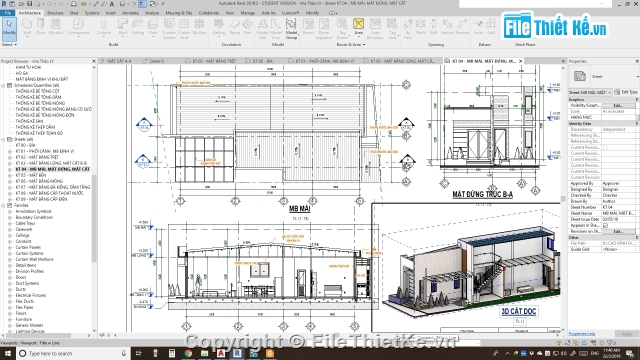Click the Project Browser vertical scrollbar

point(94,198)
